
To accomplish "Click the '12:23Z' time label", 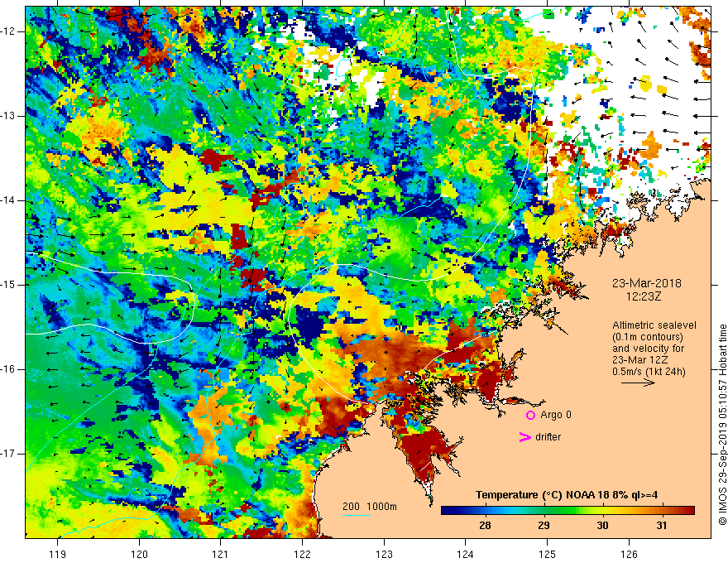I will pos(643,296).
